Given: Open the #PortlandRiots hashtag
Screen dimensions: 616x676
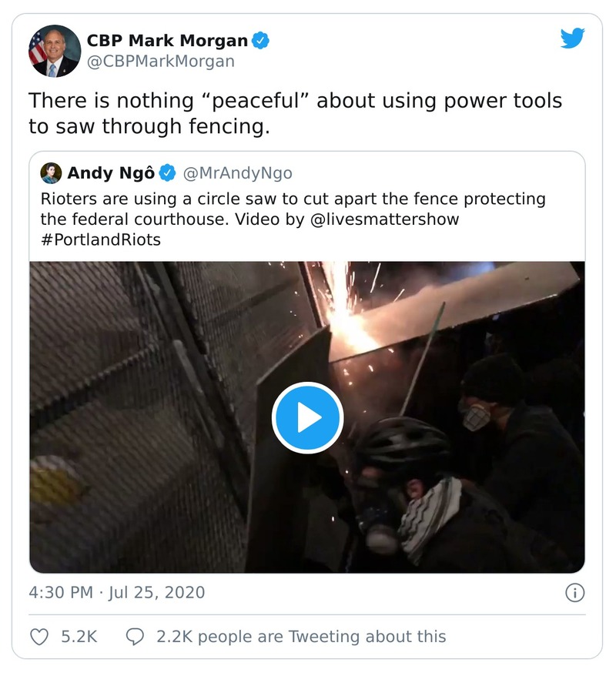Looking at the screenshot, I should click(100, 239).
